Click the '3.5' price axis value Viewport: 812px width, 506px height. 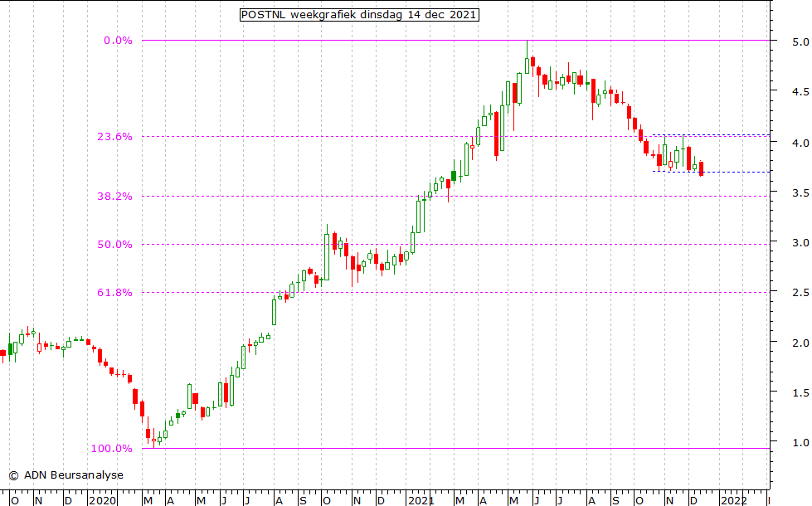coord(800,192)
